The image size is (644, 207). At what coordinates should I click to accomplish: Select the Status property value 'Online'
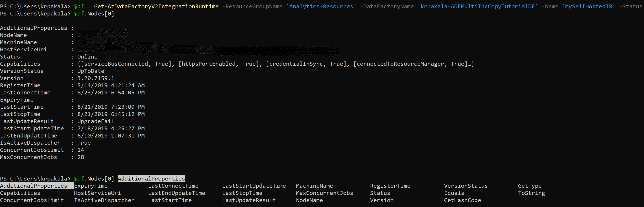pos(87,57)
